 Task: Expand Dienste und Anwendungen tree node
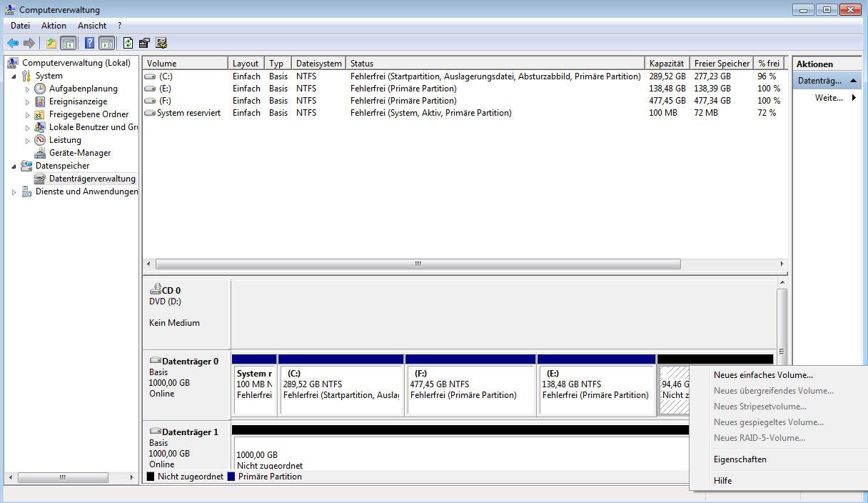point(14,192)
